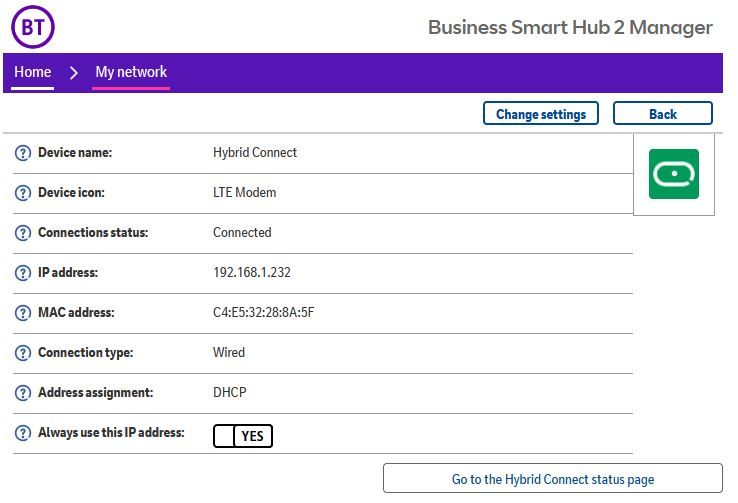Click the Business Smart Hub 2 Manager title
The height and width of the screenshot is (503, 738).
570,27
